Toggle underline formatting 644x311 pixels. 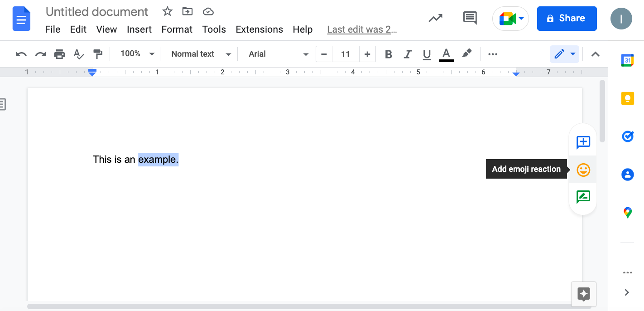pyautogui.click(x=427, y=54)
